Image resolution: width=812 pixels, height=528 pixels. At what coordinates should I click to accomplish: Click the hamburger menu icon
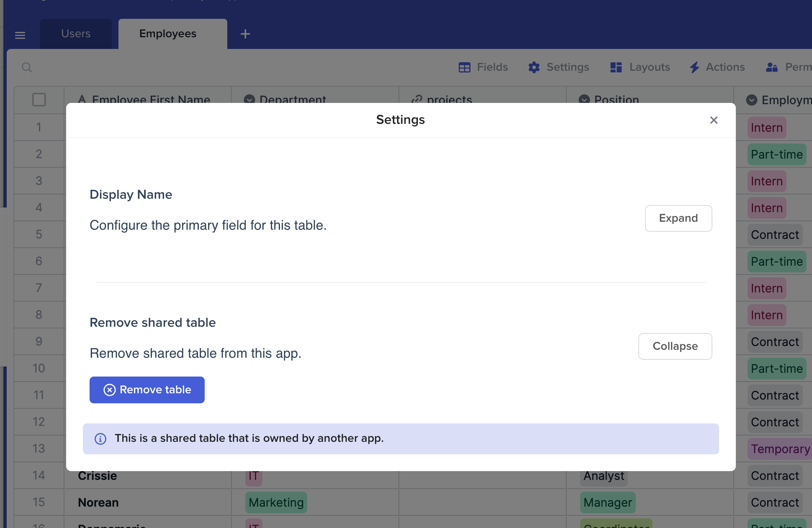(20, 35)
